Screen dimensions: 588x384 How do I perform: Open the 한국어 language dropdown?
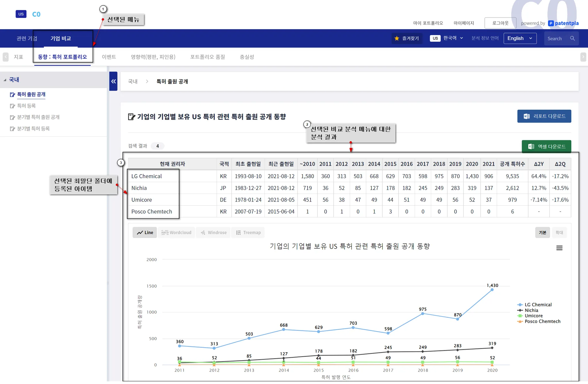click(453, 38)
